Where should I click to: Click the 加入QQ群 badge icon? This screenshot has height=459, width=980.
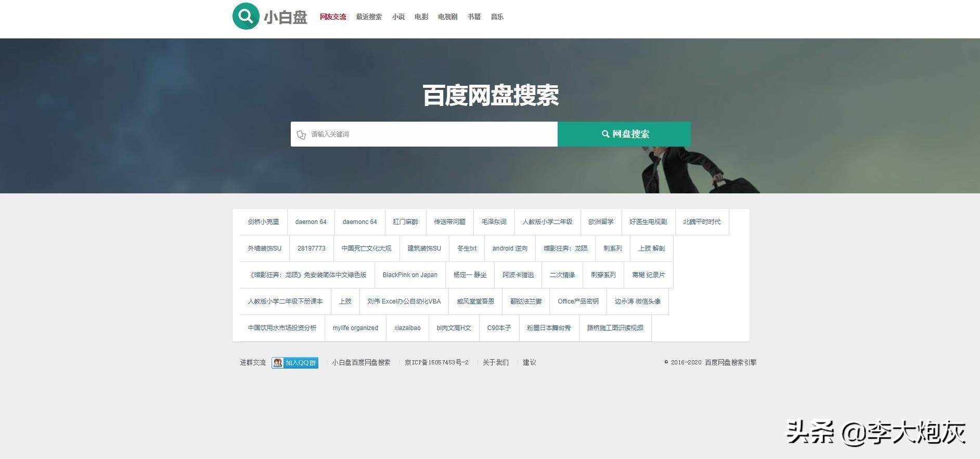click(x=295, y=363)
